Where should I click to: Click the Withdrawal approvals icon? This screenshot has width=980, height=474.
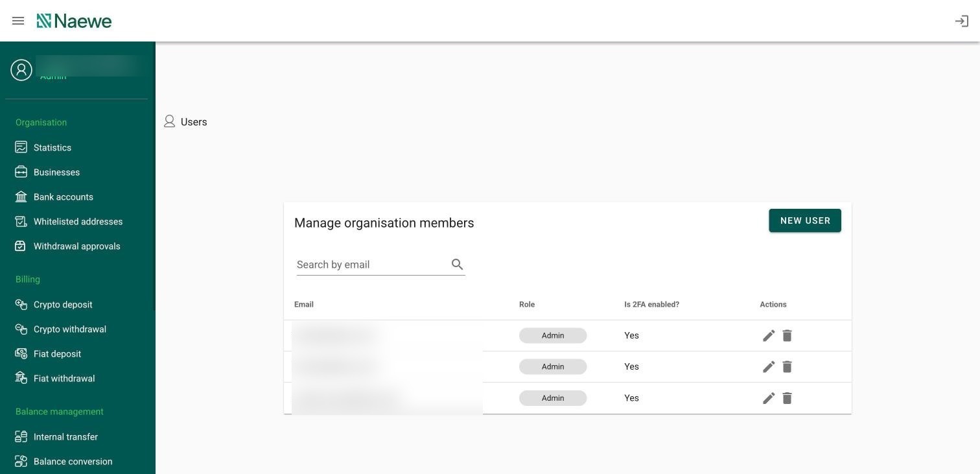21,246
